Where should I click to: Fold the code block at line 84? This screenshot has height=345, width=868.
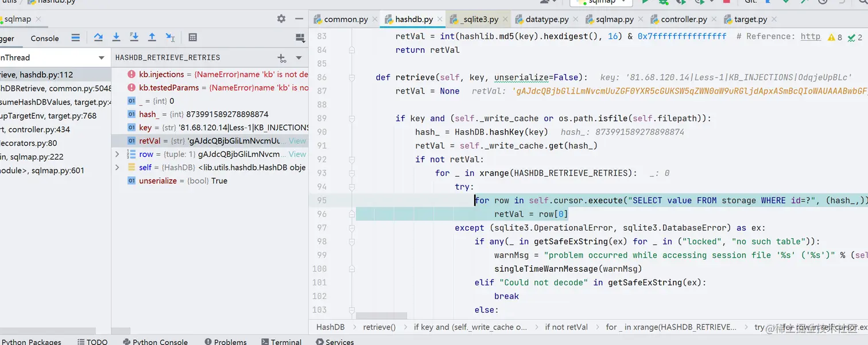pos(351,50)
